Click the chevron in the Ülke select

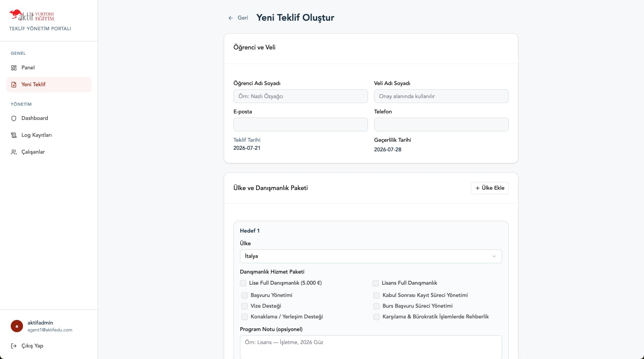click(x=494, y=256)
